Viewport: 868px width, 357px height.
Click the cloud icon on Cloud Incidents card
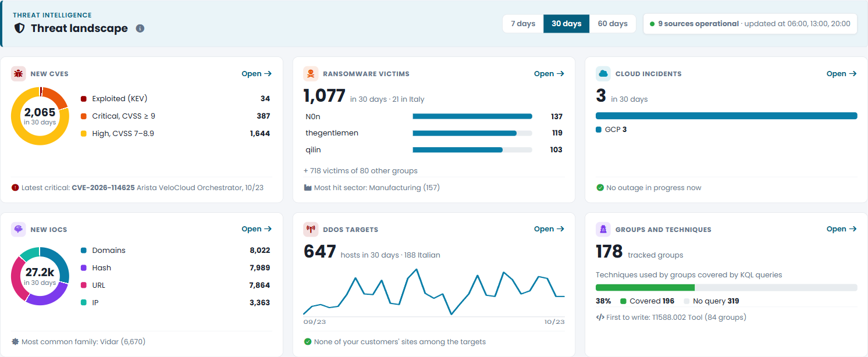click(x=603, y=74)
